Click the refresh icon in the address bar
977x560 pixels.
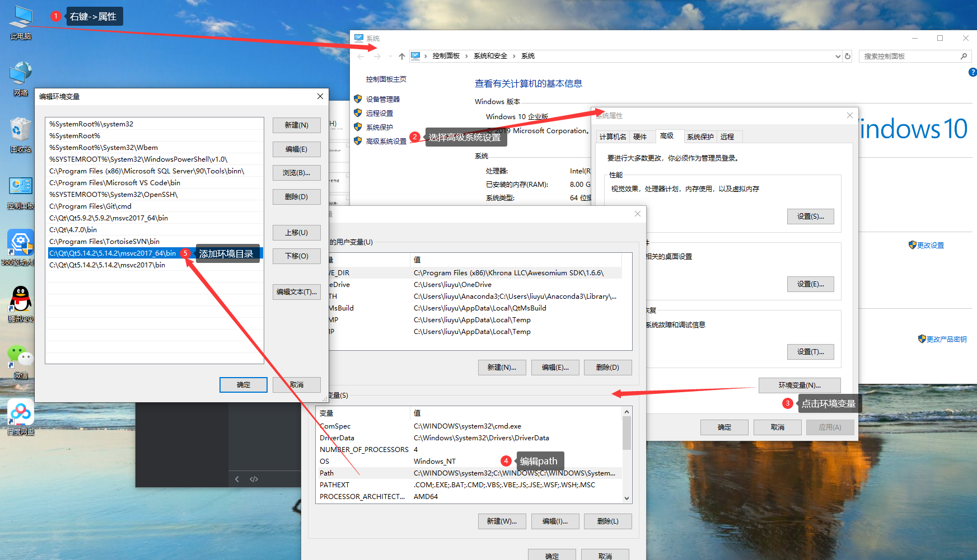point(847,56)
